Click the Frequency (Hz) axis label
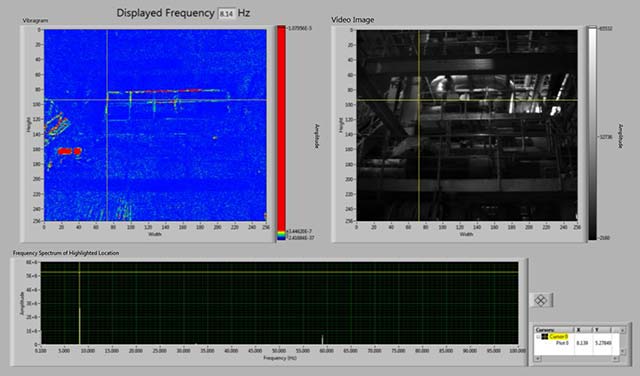 point(280,358)
